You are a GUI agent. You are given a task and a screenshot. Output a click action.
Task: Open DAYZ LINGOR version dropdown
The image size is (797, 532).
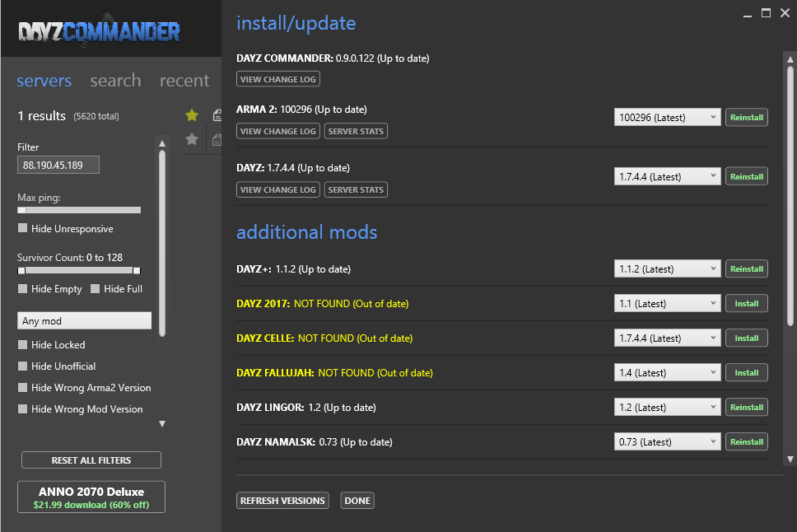point(667,407)
